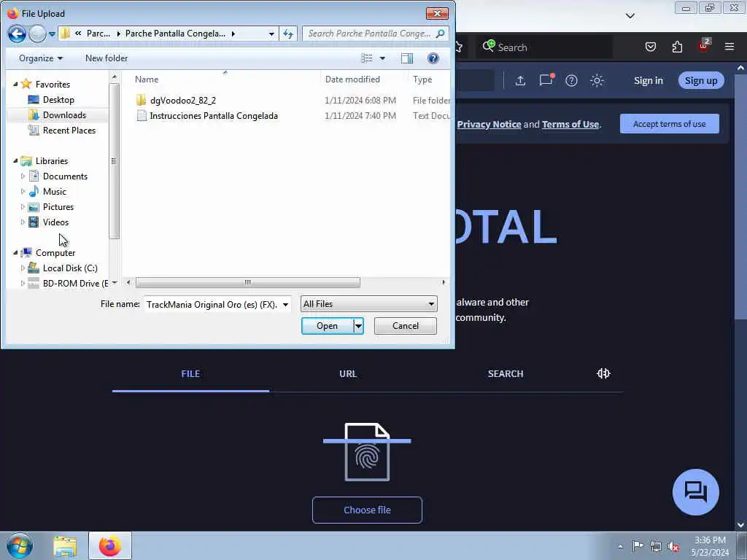Click the Back arrow in File Upload dialog

click(x=17, y=34)
